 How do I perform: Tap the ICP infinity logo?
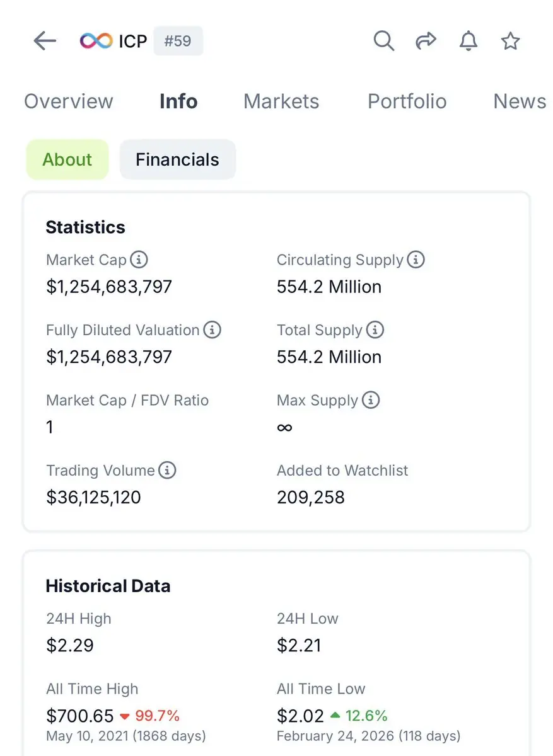96,42
